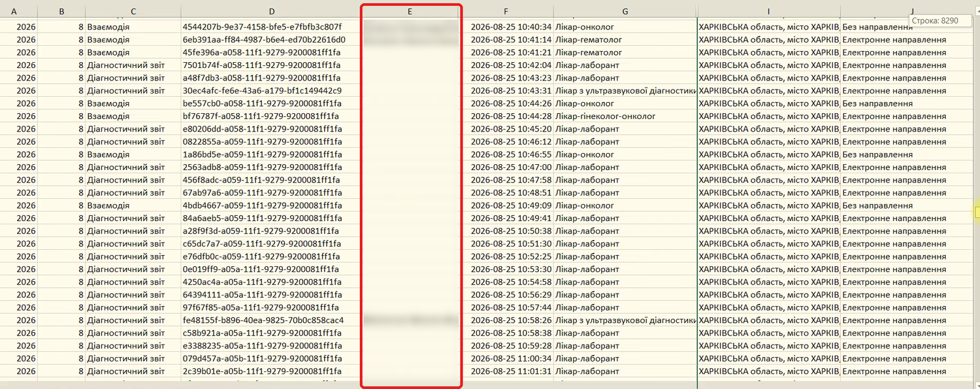Image resolution: width=980 pixels, height=389 pixels.
Task: Select ID cell starting with 30ec4afc
Action: pyautogui.click(x=262, y=91)
